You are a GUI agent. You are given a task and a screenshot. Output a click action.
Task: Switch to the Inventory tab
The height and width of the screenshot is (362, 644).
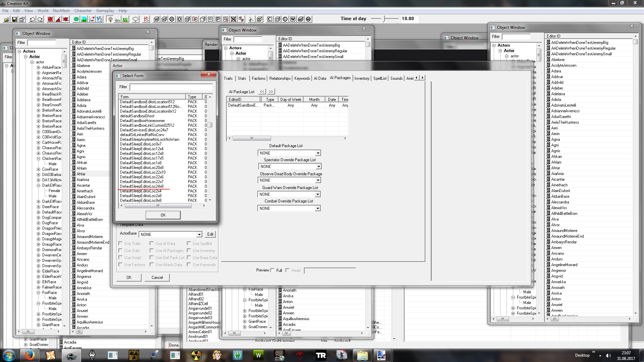[x=362, y=78]
